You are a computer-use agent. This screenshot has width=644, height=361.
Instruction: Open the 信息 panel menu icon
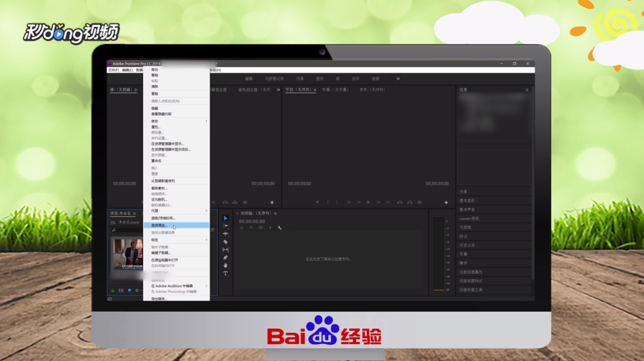click(x=527, y=90)
